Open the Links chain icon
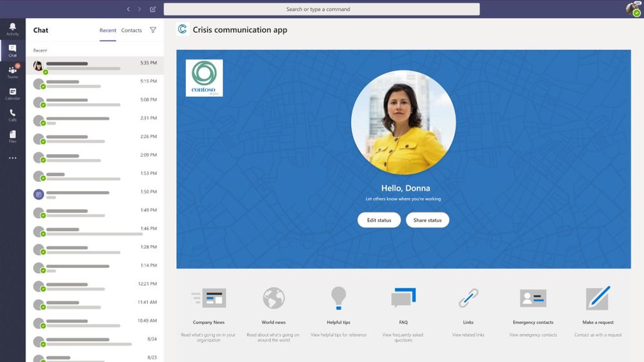 (468, 298)
